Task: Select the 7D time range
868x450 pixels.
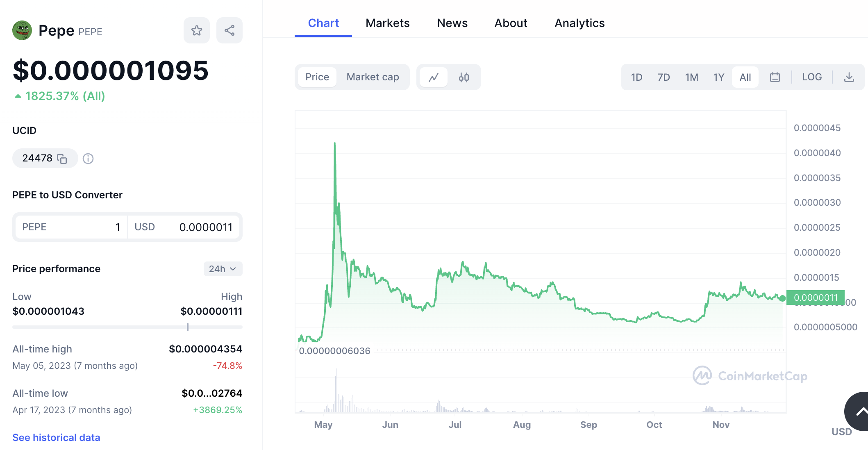Action: click(663, 77)
